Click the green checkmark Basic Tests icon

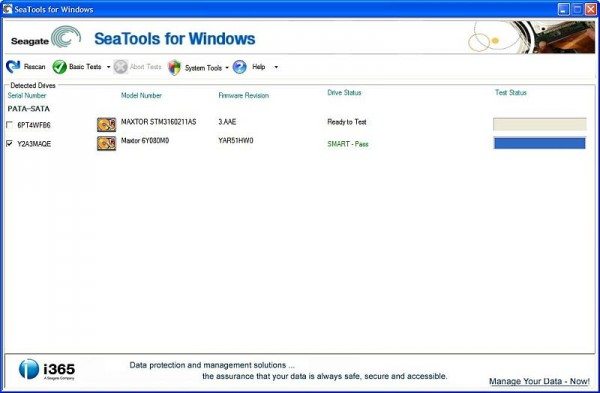[59, 67]
